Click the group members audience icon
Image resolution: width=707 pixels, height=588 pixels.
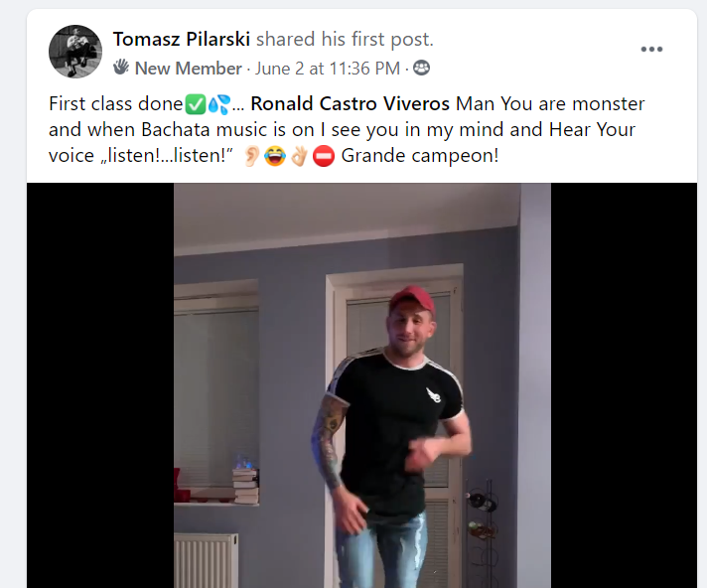[x=422, y=69]
